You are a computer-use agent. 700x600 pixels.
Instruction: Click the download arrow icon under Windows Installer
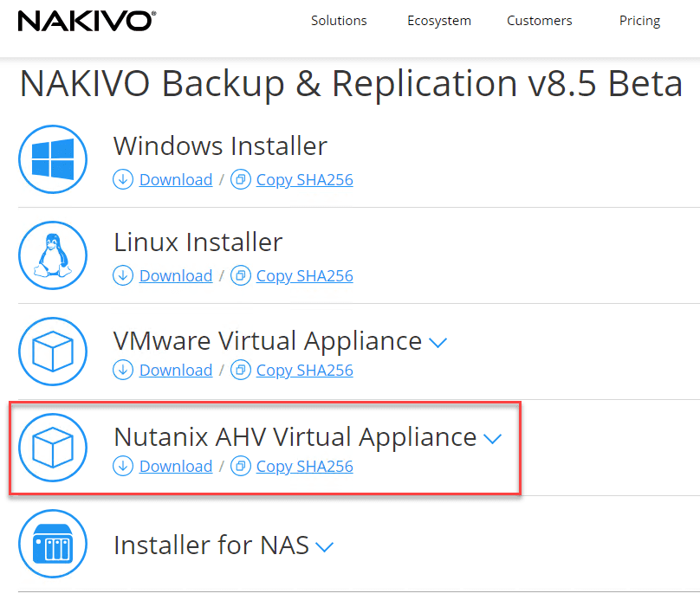pos(123,180)
